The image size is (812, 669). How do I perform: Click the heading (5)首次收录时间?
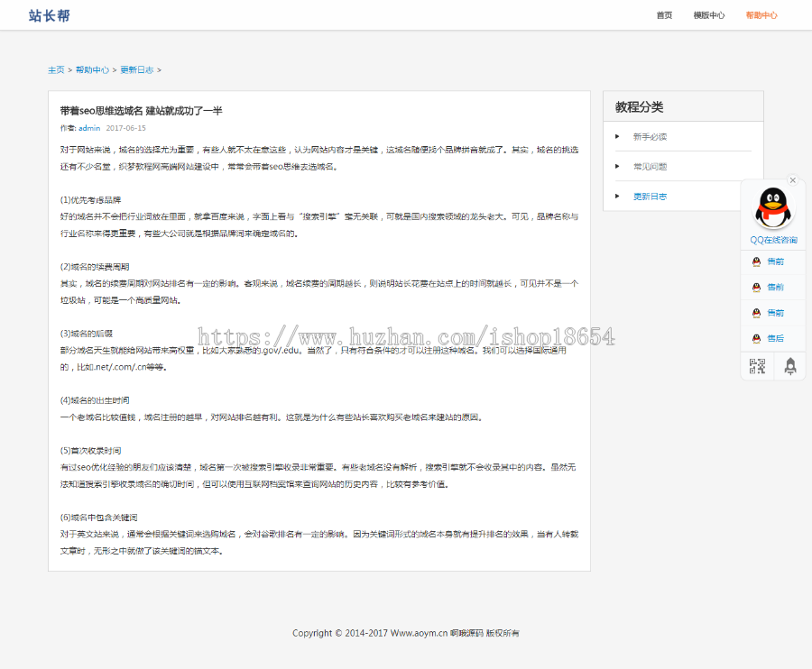click(x=90, y=450)
